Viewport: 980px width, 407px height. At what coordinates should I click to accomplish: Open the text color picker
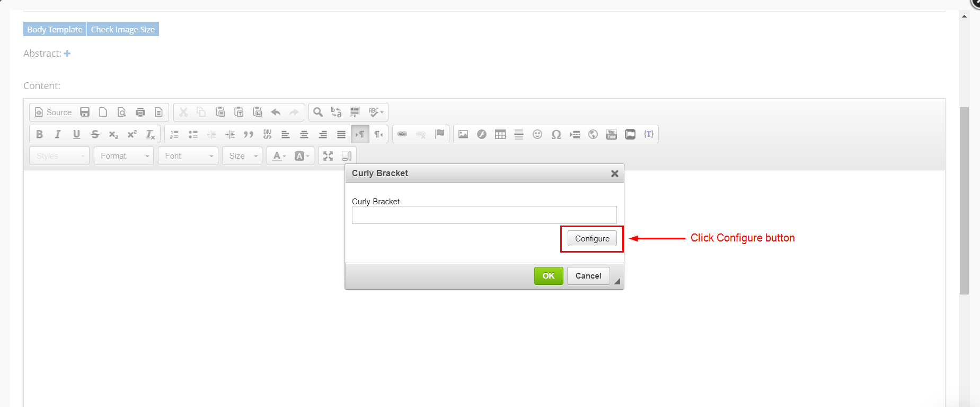(279, 156)
